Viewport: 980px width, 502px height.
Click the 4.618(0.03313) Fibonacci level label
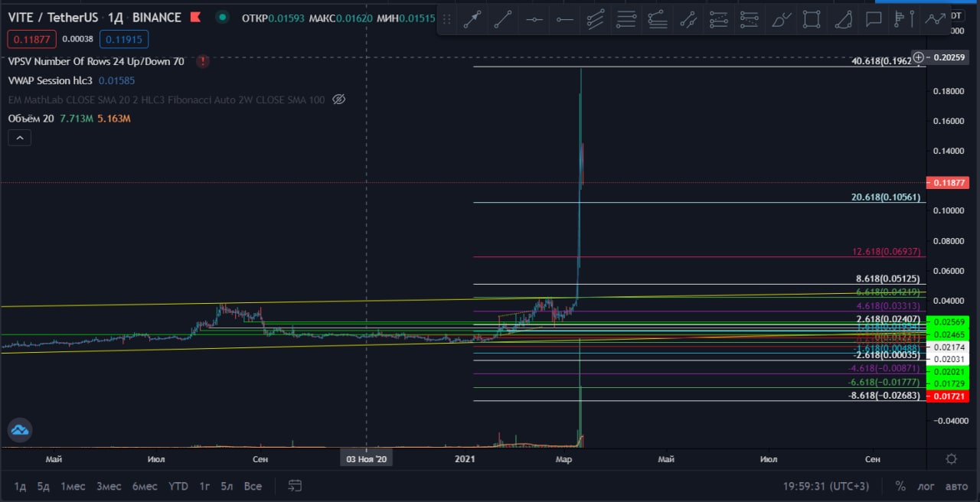point(888,305)
